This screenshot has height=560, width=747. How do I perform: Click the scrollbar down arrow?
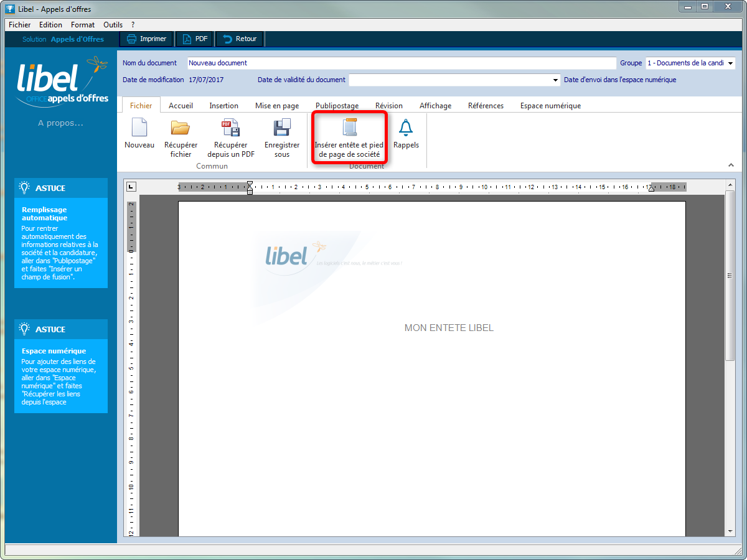point(730,531)
